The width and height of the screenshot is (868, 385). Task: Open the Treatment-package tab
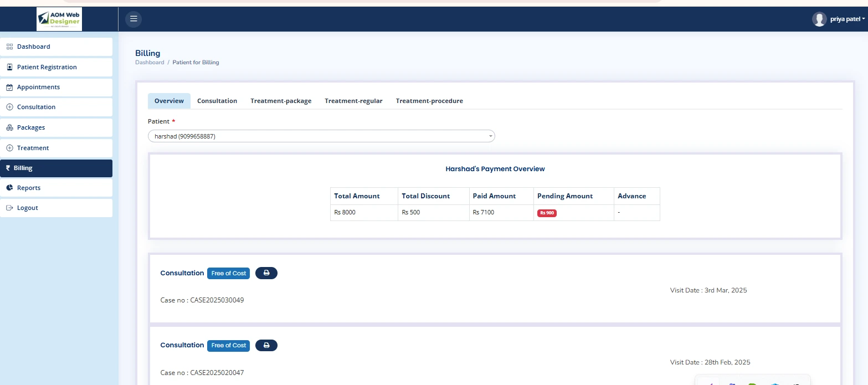[x=281, y=100]
